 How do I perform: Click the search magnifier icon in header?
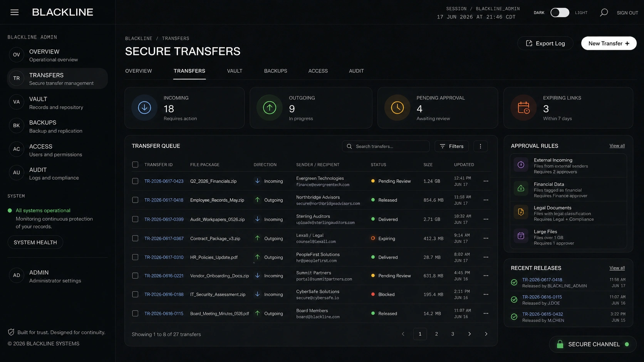[604, 13]
